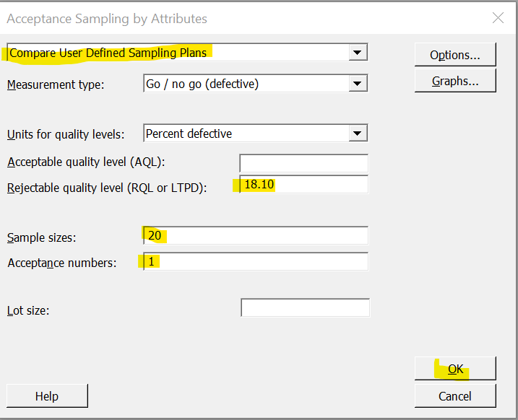Click the empty Lot size field

(x=305, y=308)
